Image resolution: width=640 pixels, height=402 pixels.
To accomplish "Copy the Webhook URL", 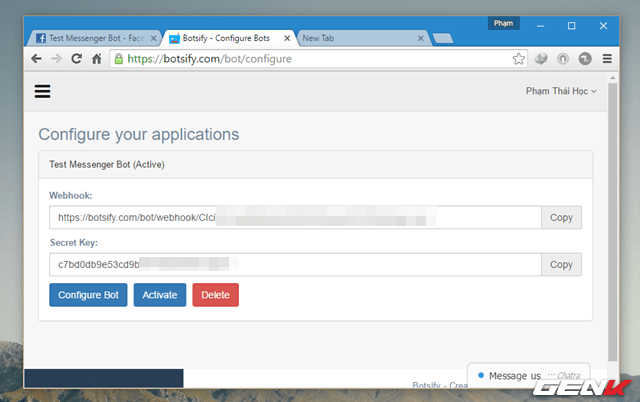I will pyautogui.click(x=561, y=218).
